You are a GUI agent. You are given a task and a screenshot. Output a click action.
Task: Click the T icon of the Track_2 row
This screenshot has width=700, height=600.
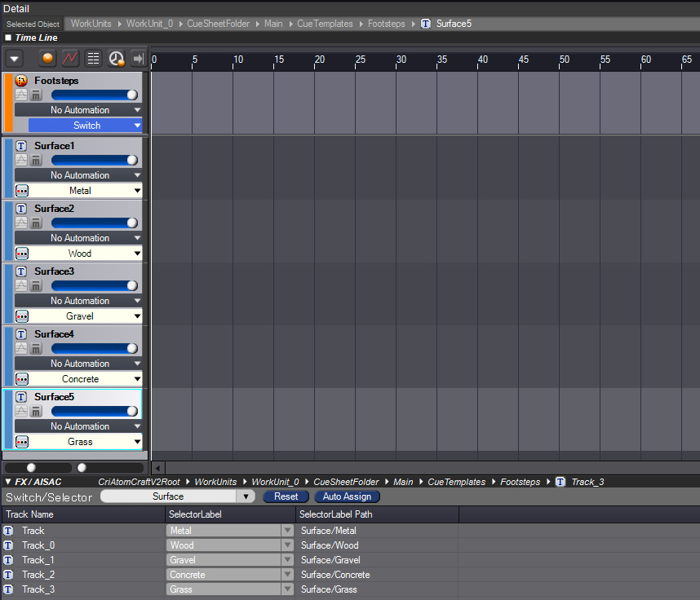(8, 575)
